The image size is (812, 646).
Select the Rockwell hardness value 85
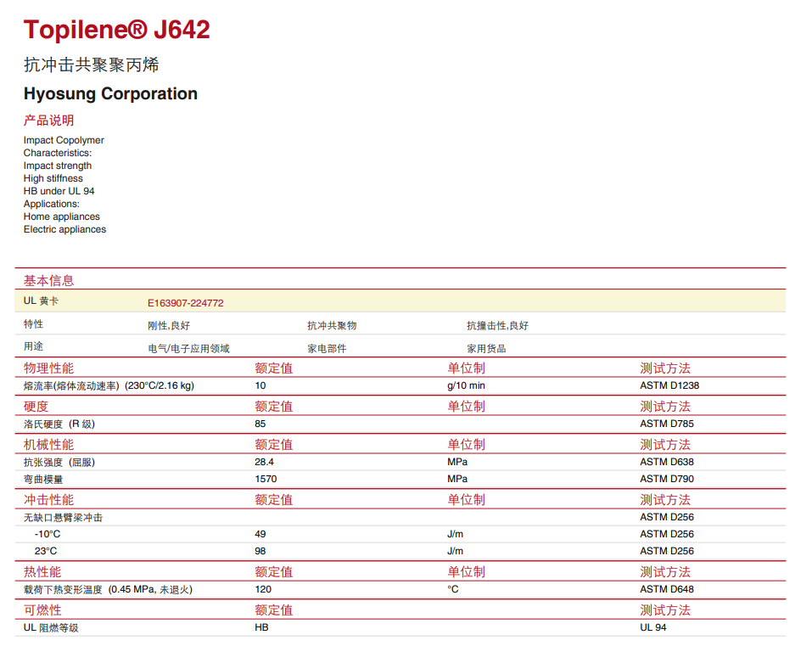tap(260, 424)
